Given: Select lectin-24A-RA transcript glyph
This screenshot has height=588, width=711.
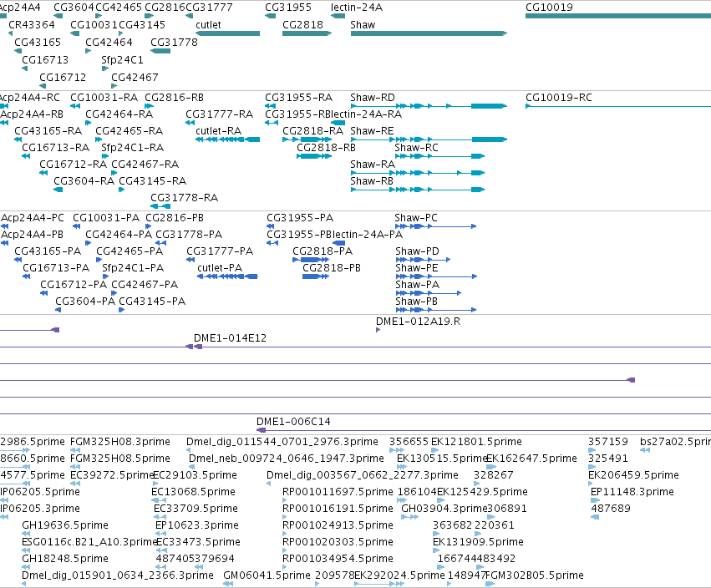Looking at the screenshot, I should point(338,123).
